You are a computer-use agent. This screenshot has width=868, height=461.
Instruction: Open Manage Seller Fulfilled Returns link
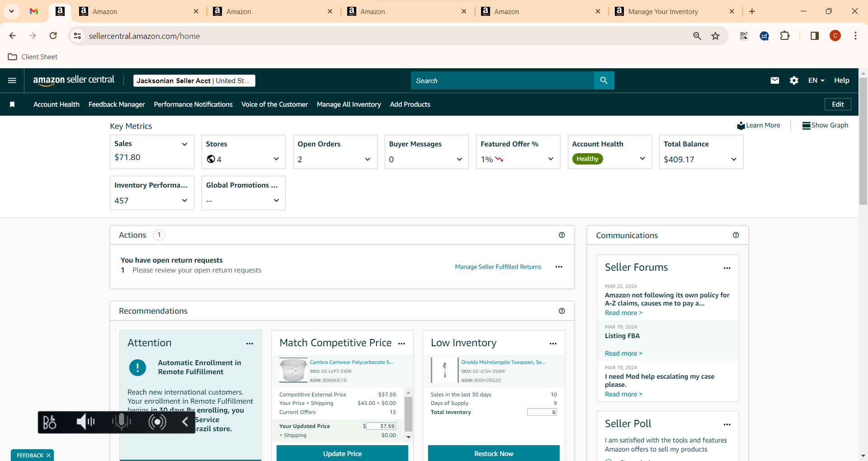[498, 267]
